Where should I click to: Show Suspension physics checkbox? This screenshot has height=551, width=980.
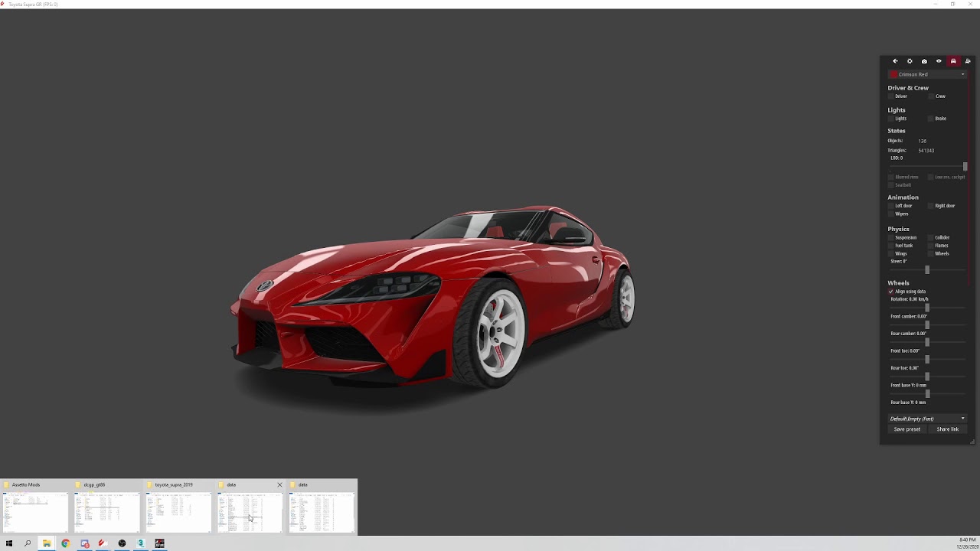891,238
